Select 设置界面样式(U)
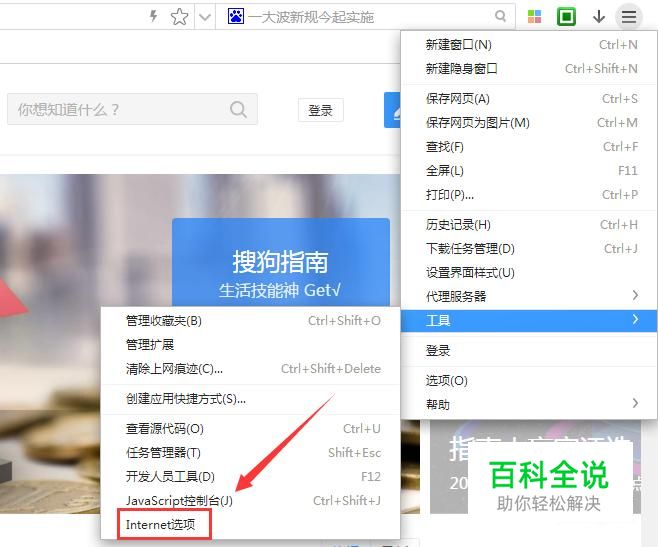Viewport: 658px width, 547px height. [x=529, y=272]
